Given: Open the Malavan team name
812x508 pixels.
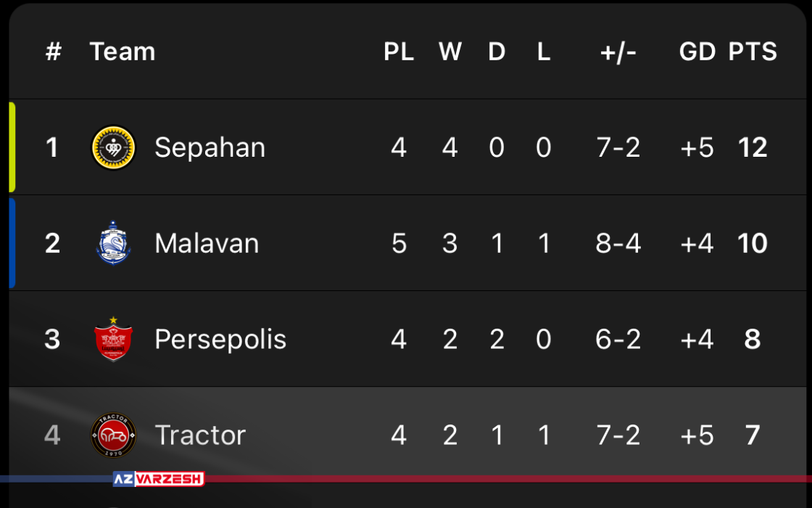Looking at the screenshot, I should [x=207, y=243].
